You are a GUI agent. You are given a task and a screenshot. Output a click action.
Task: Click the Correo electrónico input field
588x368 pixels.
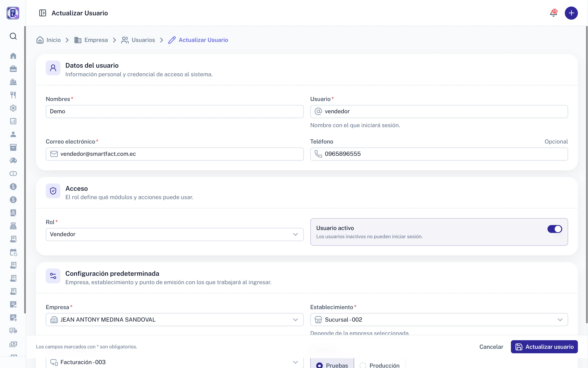174,154
